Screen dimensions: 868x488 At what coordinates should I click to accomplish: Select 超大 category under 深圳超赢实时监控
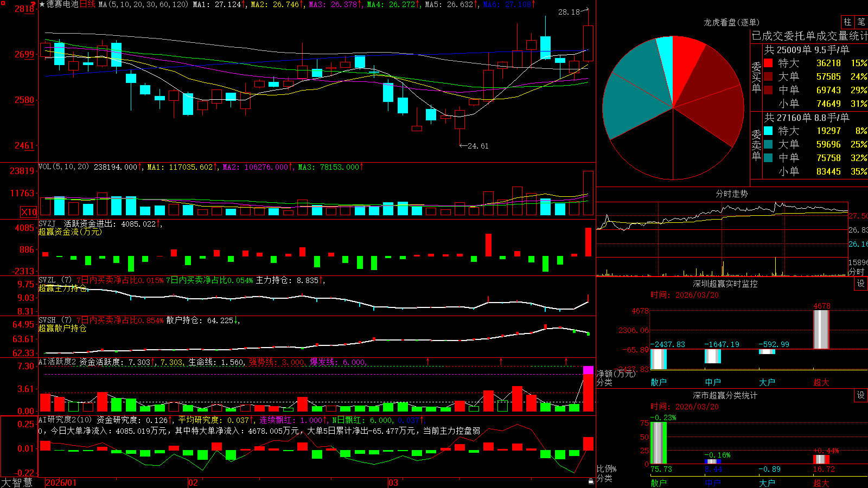[821, 382]
